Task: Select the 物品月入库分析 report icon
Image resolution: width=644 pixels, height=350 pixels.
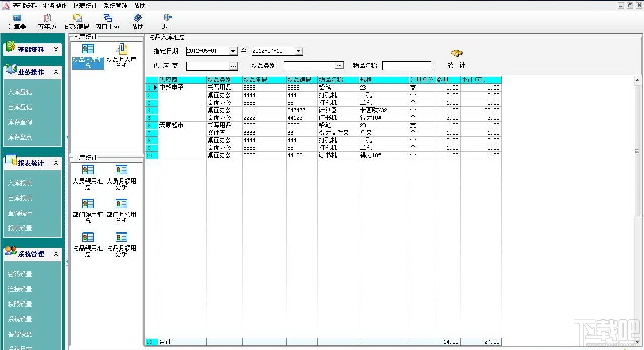Action: pos(121,56)
